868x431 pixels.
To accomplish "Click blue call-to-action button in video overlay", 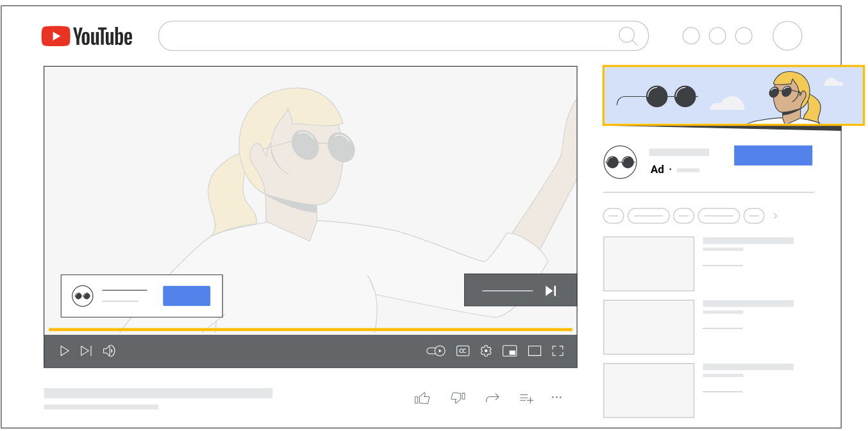I will click(187, 296).
